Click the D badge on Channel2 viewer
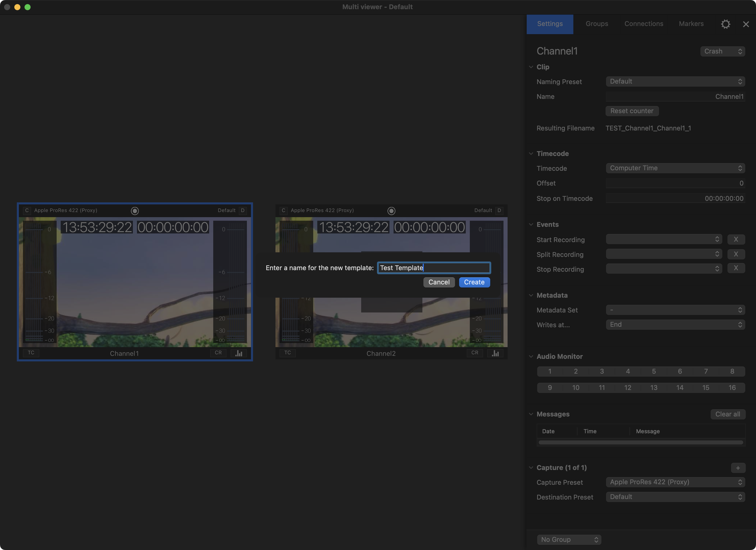The height and width of the screenshot is (550, 756). (x=499, y=211)
